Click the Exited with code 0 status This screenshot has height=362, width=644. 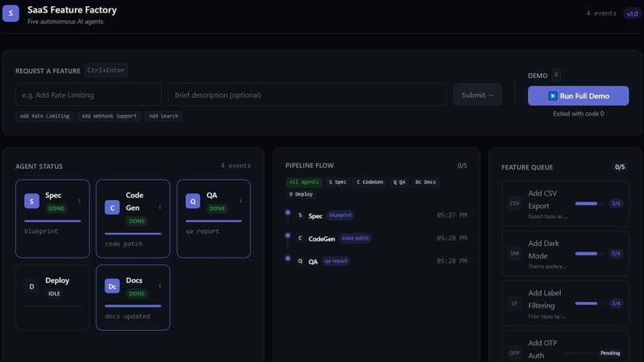point(579,114)
